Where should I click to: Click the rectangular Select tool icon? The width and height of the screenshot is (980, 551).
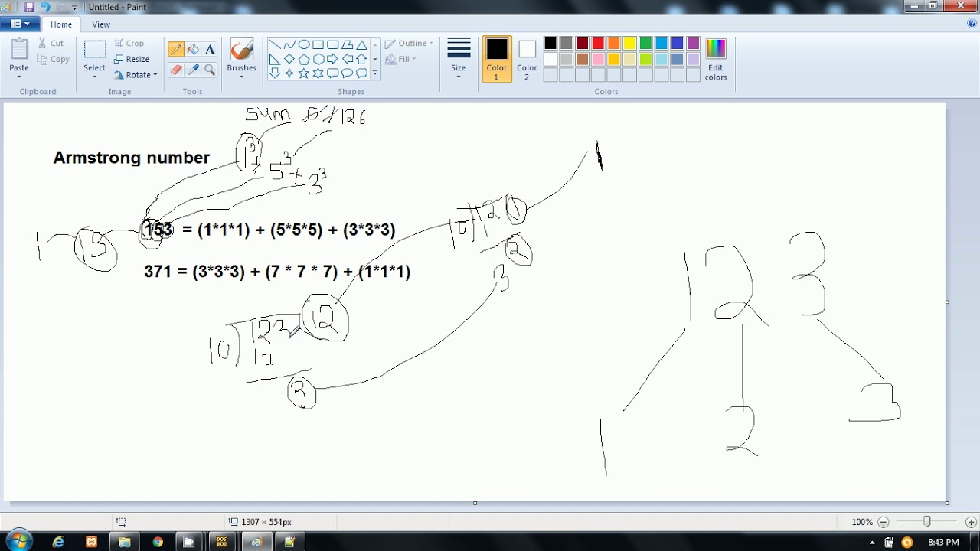coord(95,50)
